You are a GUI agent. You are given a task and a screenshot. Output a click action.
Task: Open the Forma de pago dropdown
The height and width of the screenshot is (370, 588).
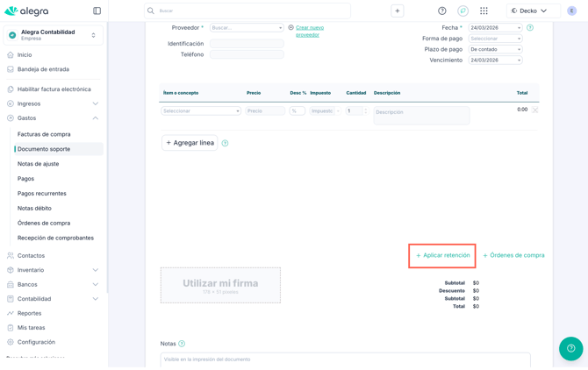click(x=495, y=39)
